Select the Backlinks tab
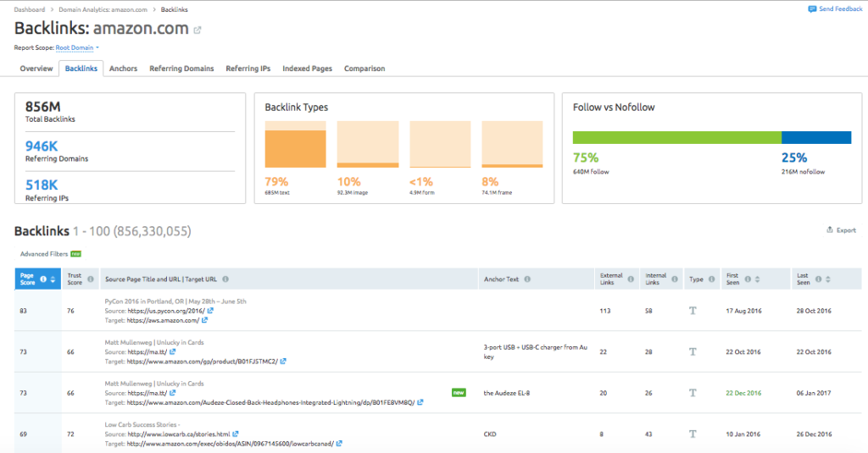Screen dimensions: 868x453 click(81, 69)
